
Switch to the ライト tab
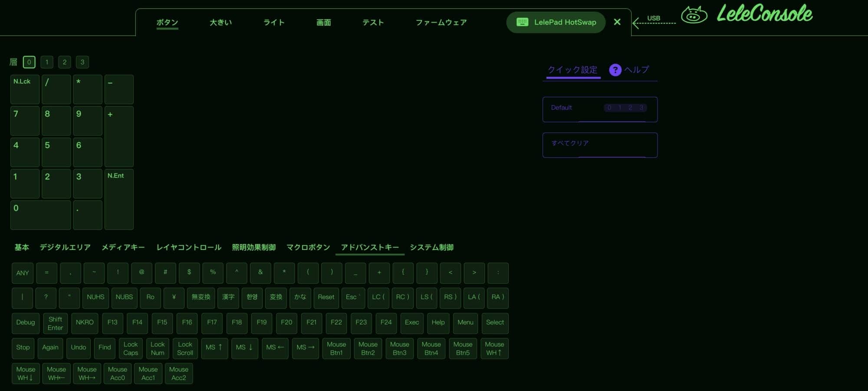pyautogui.click(x=273, y=22)
